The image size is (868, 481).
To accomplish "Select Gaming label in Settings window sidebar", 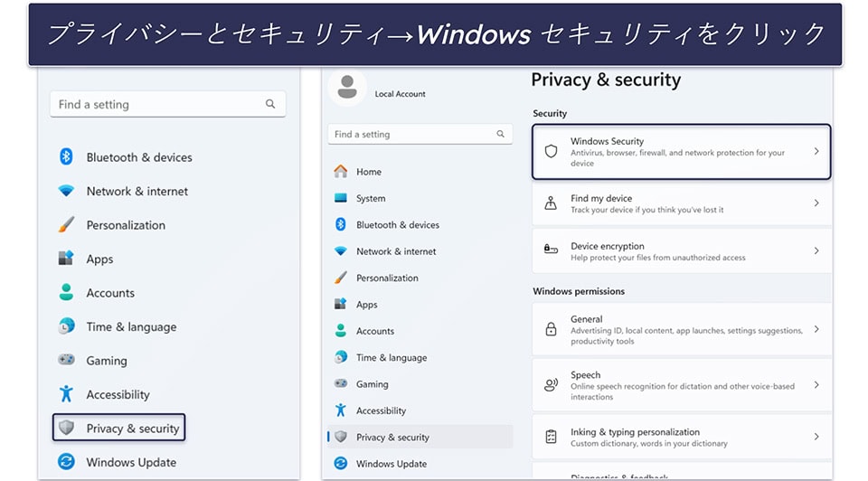I will [x=372, y=384].
